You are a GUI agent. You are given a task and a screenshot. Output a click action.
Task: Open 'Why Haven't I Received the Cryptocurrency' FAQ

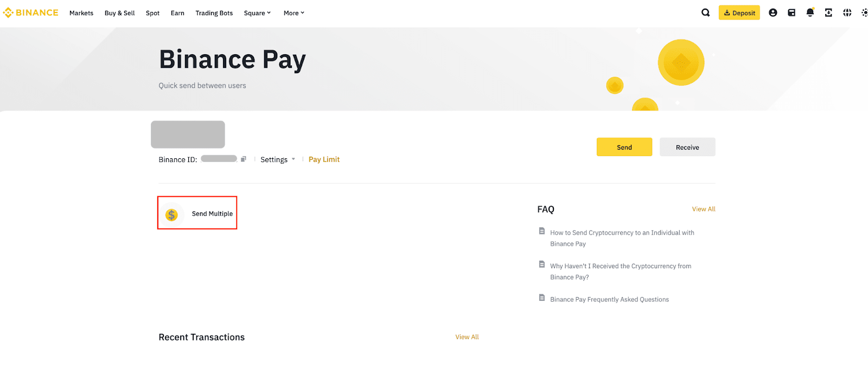pos(621,271)
